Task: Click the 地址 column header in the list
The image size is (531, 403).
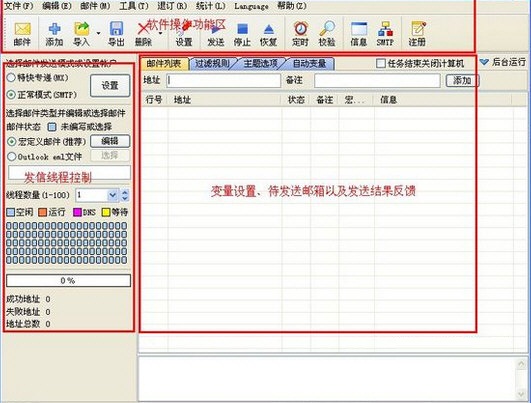Action: point(225,100)
